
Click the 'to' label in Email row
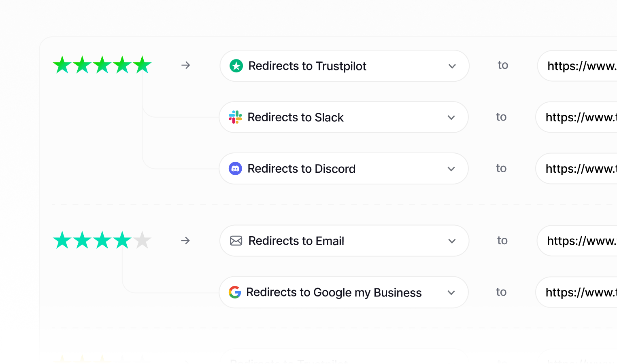click(x=502, y=241)
